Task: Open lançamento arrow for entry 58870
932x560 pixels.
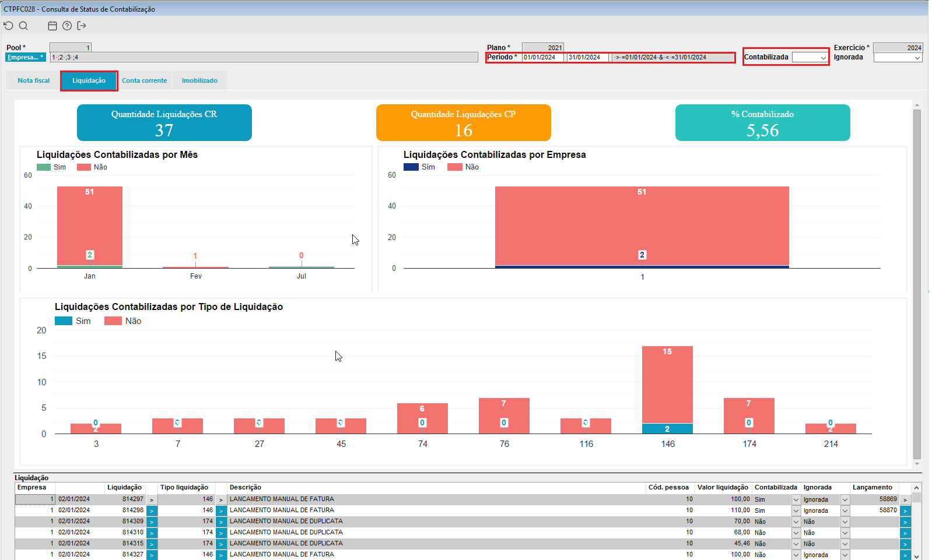Action: pyautogui.click(x=905, y=510)
